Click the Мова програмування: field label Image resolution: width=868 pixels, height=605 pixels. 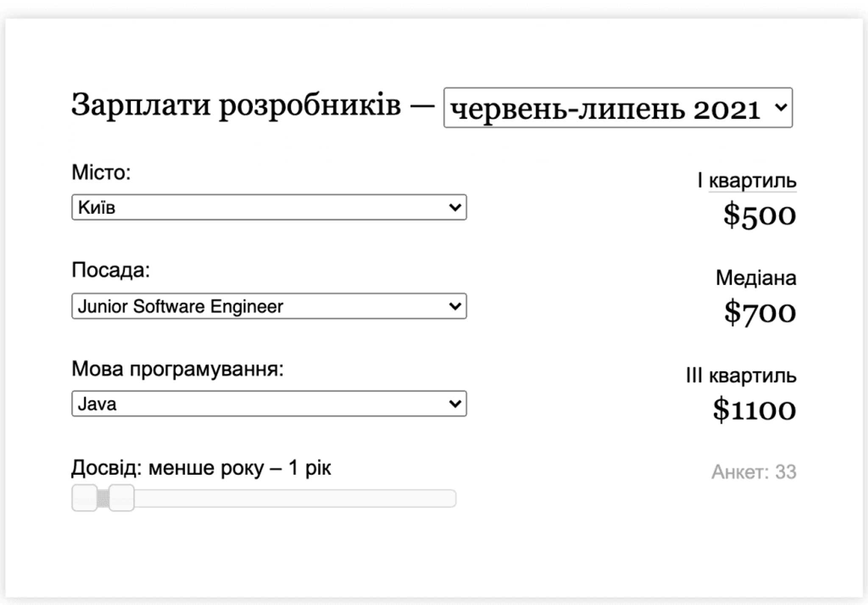(x=178, y=369)
